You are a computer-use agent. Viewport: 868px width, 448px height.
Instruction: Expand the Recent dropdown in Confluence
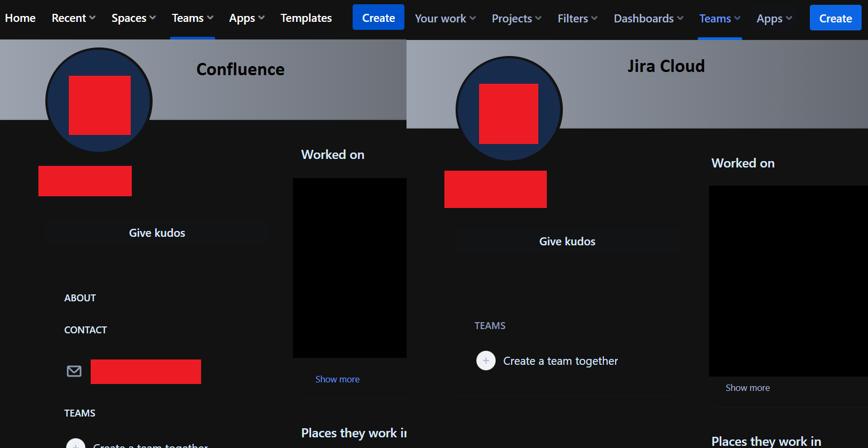[x=74, y=18]
